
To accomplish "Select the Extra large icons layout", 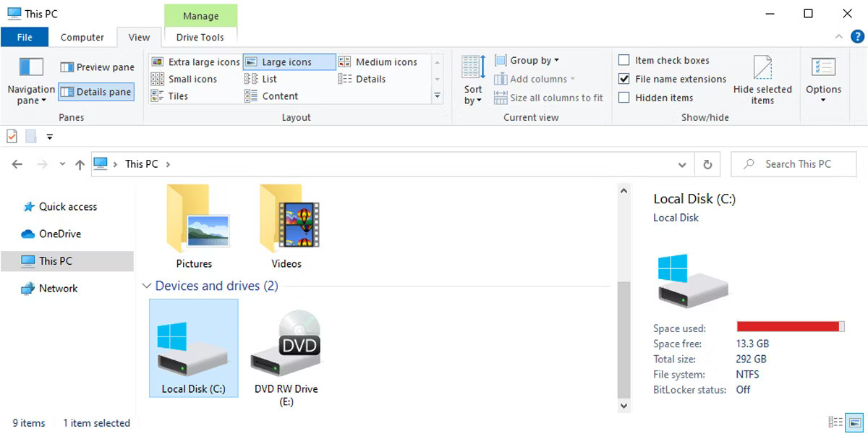I will [x=203, y=61].
